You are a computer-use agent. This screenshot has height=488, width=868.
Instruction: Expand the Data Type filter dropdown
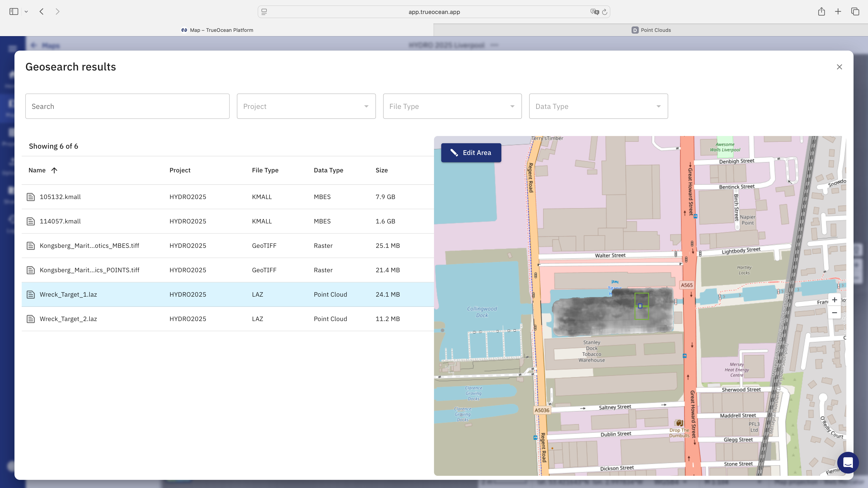coord(598,106)
